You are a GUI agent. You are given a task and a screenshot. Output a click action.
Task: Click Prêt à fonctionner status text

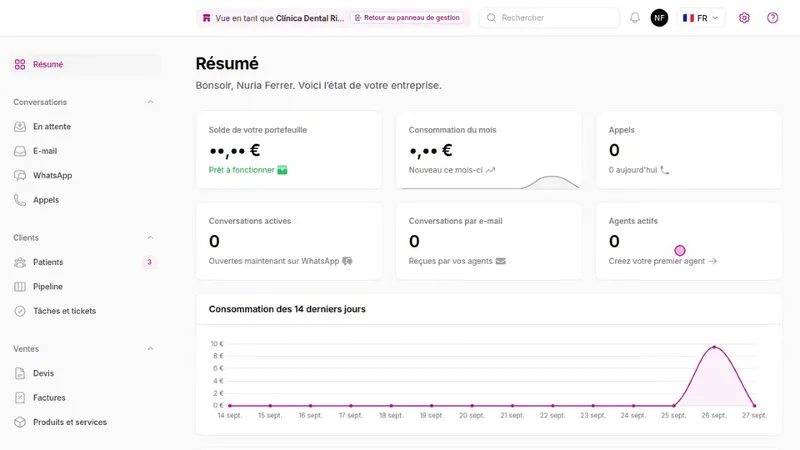click(x=241, y=170)
